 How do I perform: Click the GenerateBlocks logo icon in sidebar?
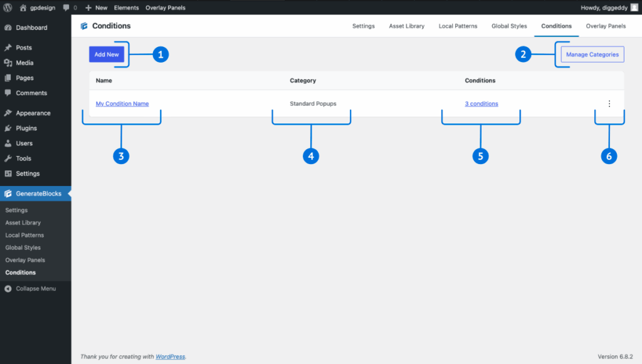8,194
